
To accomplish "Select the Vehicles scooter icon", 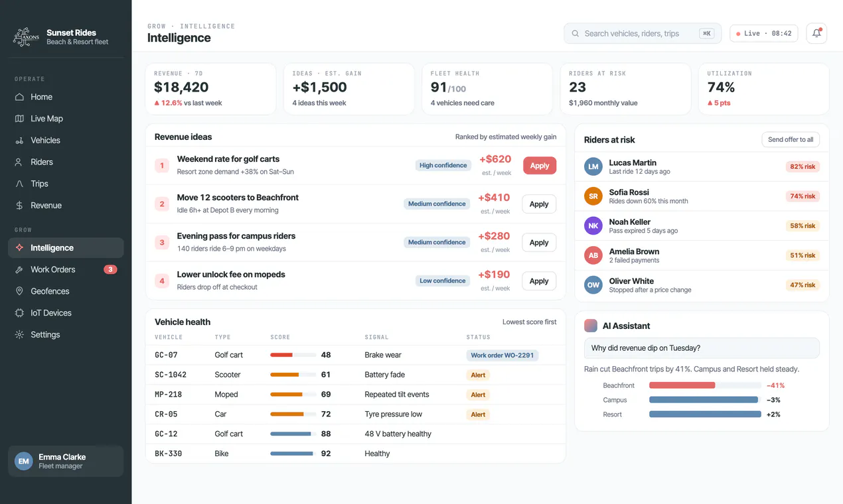I will coord(19,141).
